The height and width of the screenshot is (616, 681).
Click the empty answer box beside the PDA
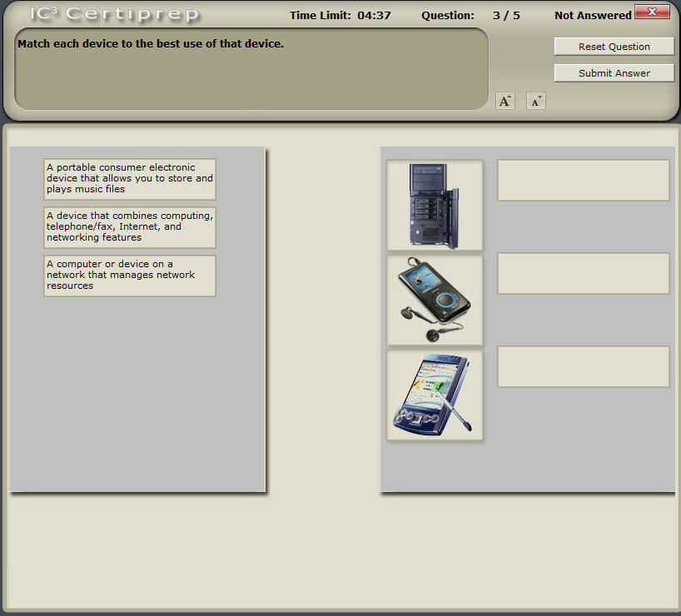(583, 366)
